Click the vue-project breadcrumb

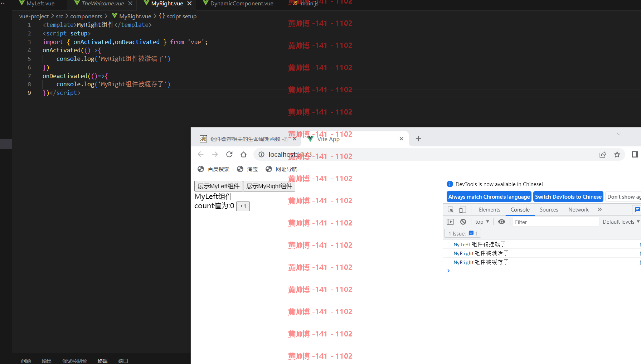[x=34, y=16]
